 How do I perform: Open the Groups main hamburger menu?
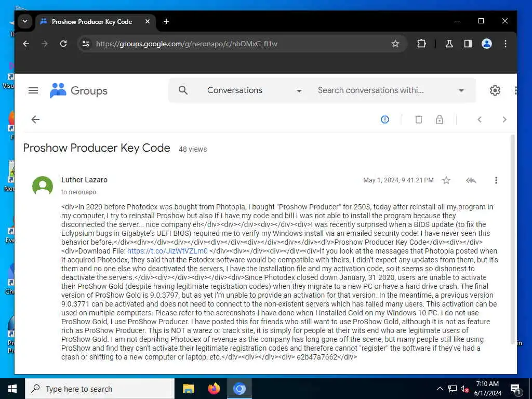coord(33,90)
